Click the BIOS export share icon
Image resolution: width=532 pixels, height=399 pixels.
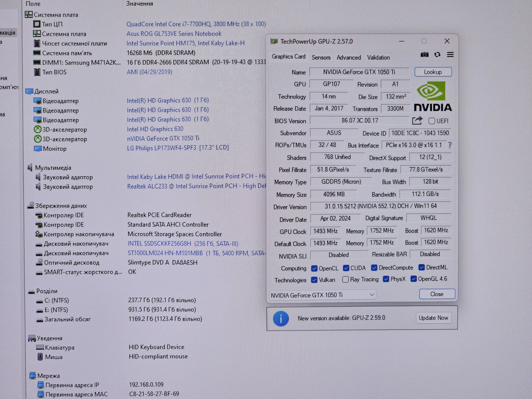[x=417, y=120]
